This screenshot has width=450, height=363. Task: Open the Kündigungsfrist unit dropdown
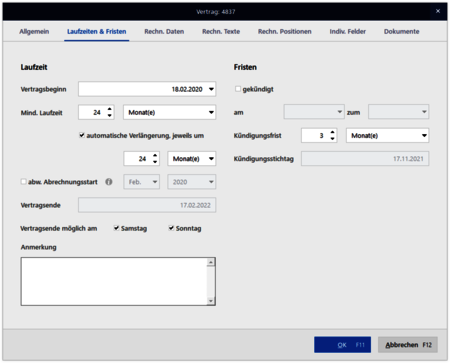pyautogui.click(x=388, y=135)
